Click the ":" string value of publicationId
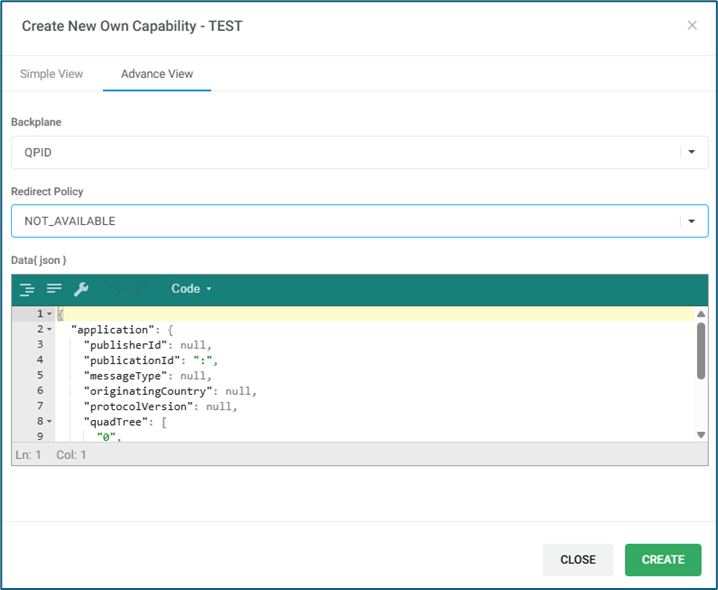 point(203,361)
